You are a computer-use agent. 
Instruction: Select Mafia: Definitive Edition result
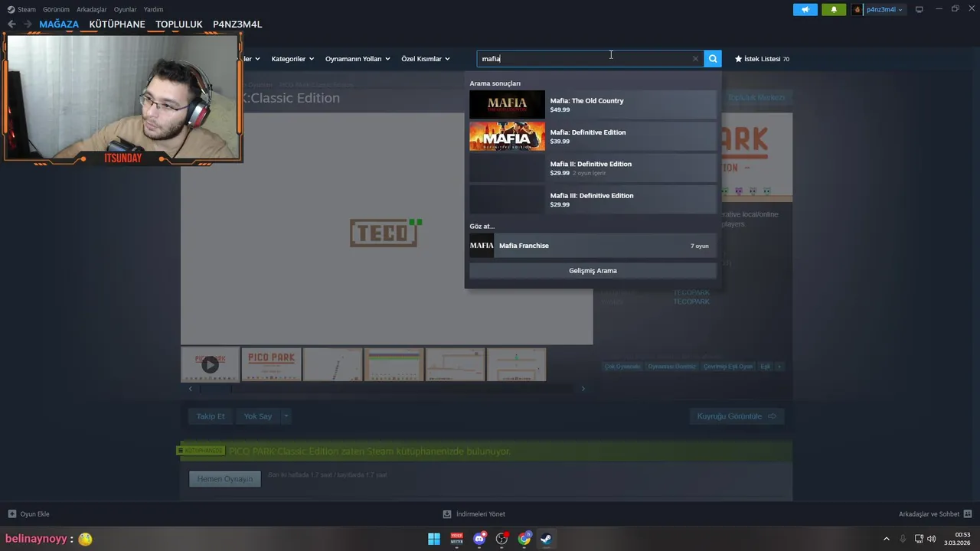[593, 136]
